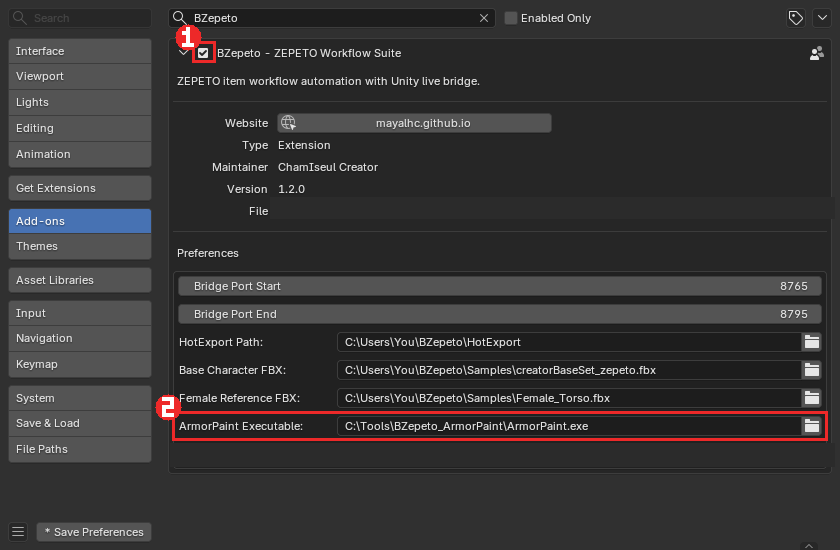Open the Navigation preferences section
Viewport: 840px width, 550px height.
click(x=80, y=338)
